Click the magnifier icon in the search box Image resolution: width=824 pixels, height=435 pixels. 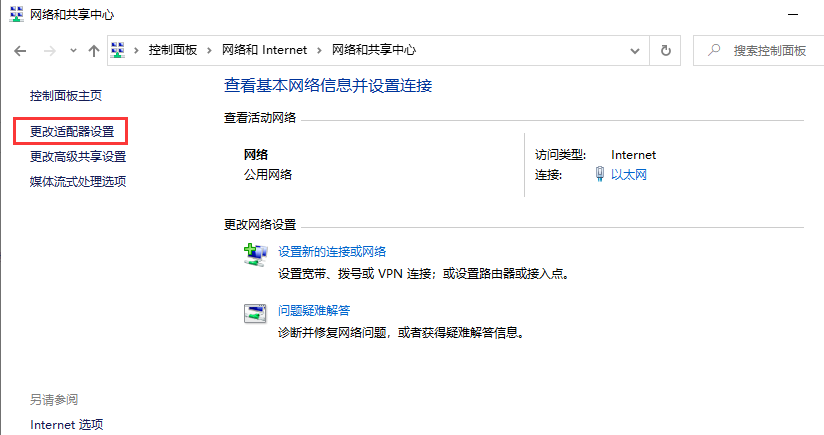[x=713, y=50]
